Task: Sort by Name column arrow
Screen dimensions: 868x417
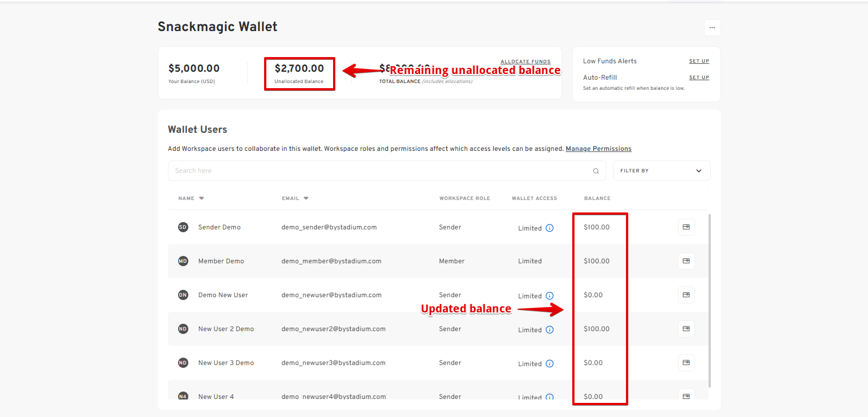Action: coord(201,198)
